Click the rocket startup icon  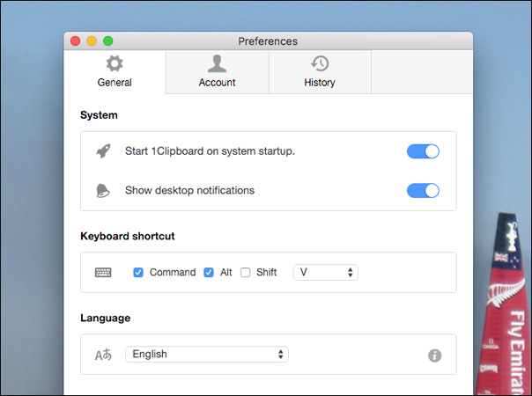[x=103, y=151]
